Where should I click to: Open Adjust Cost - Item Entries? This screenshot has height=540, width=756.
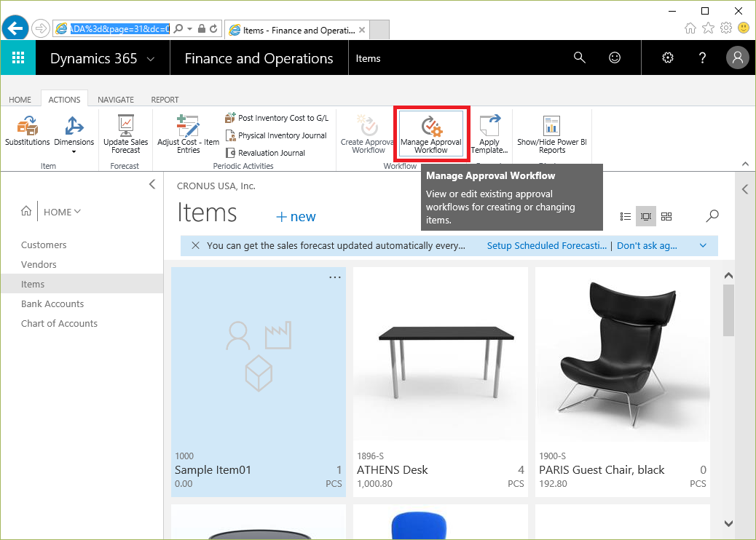coord(188,135)
